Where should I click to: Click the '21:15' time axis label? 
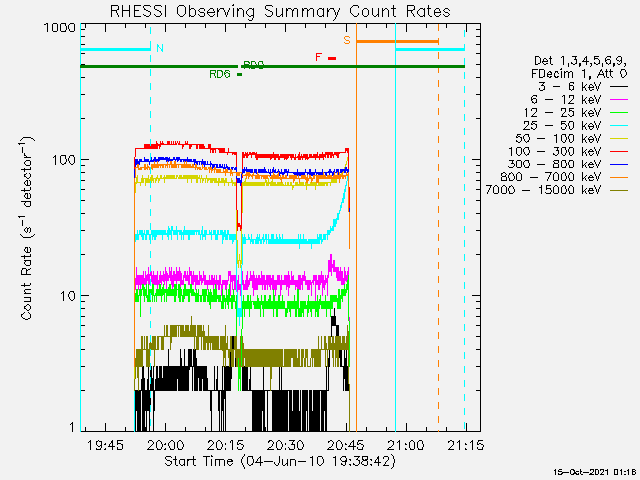466,445
